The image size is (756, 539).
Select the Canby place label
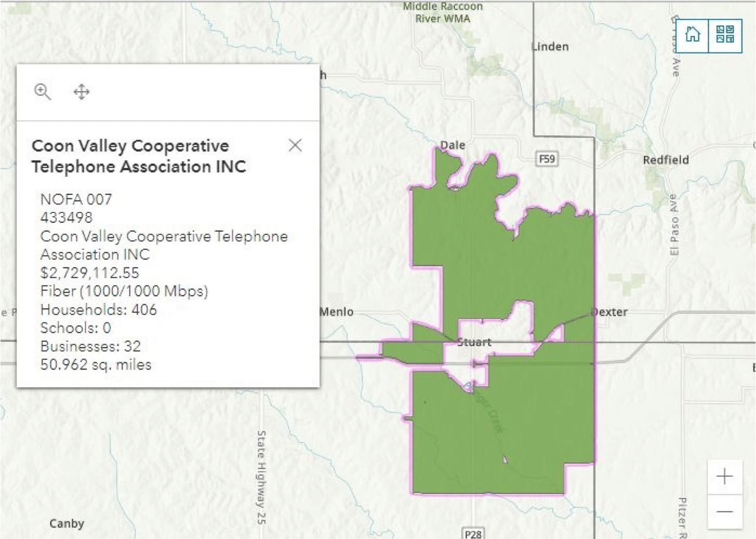[x=67, y=523]
